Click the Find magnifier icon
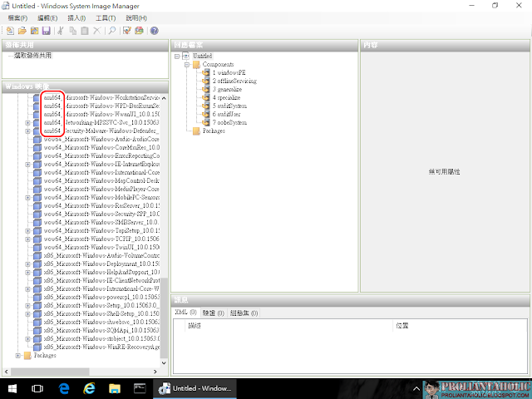Image resolution: width=532 pixels, height=399 pixels. coord(112,31)
